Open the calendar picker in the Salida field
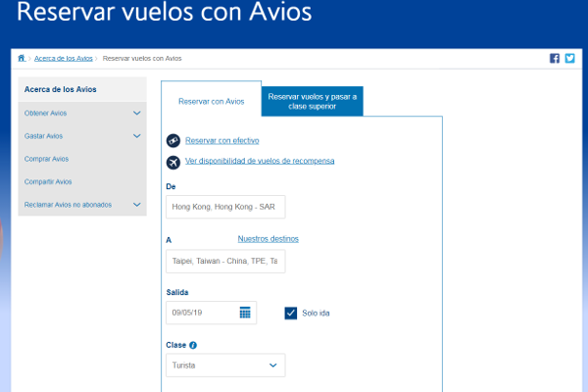The height and width of the screenshot is (392, 588). (245, 312)
